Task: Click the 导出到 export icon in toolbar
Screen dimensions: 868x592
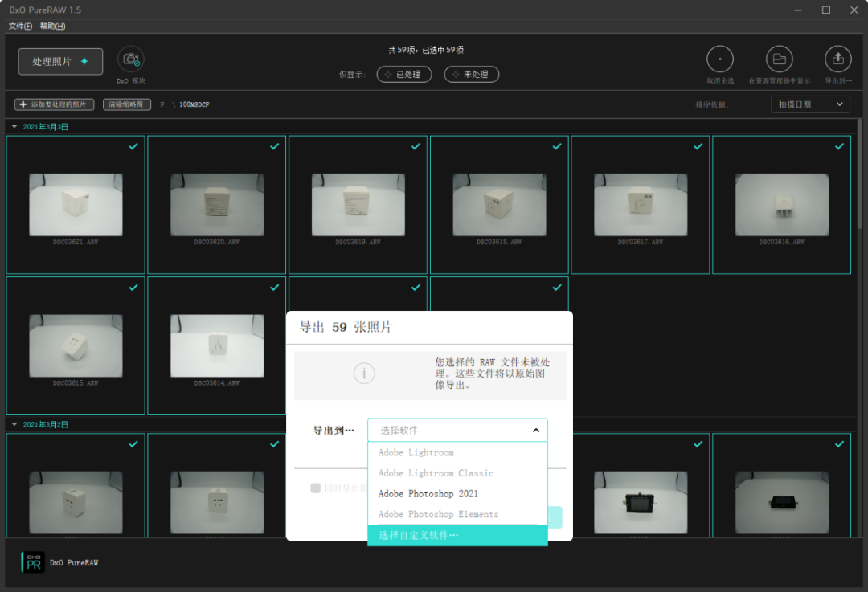Action: (838, 59)
